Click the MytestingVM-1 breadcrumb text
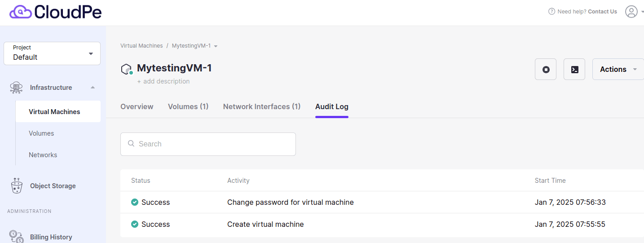644x243 pixels. tap(191, 46)
